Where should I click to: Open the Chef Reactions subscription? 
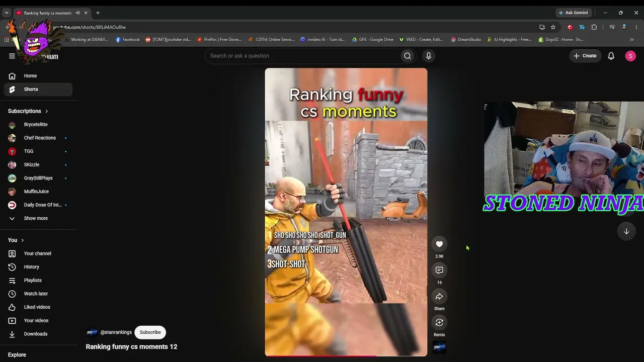coord(38,138)
